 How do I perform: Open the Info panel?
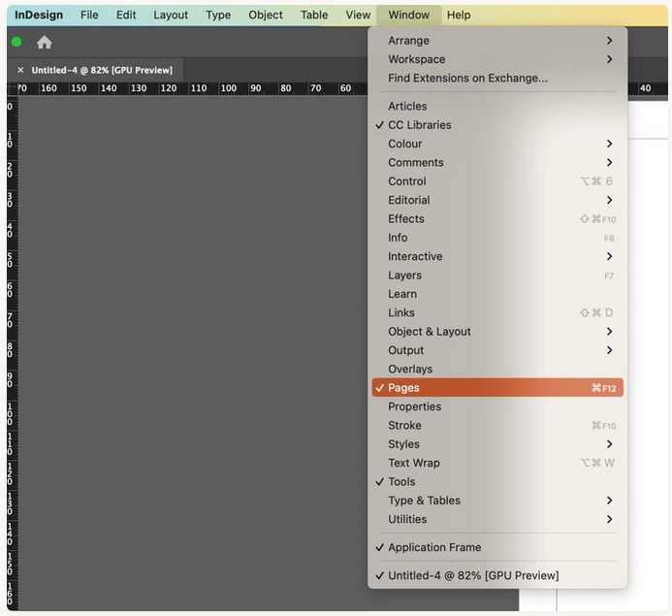tap(497, 238)
